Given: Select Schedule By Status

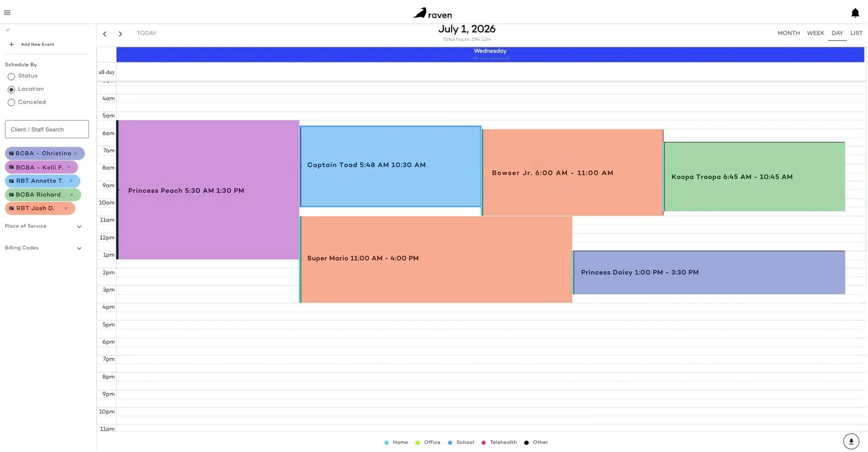Looking at the screenshot, I should (11, 76).
